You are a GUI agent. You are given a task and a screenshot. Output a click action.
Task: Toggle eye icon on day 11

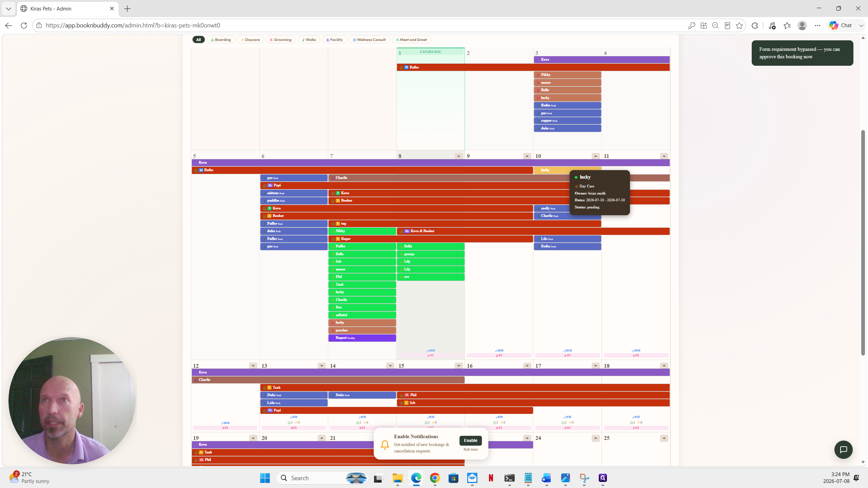click(664, 156)
